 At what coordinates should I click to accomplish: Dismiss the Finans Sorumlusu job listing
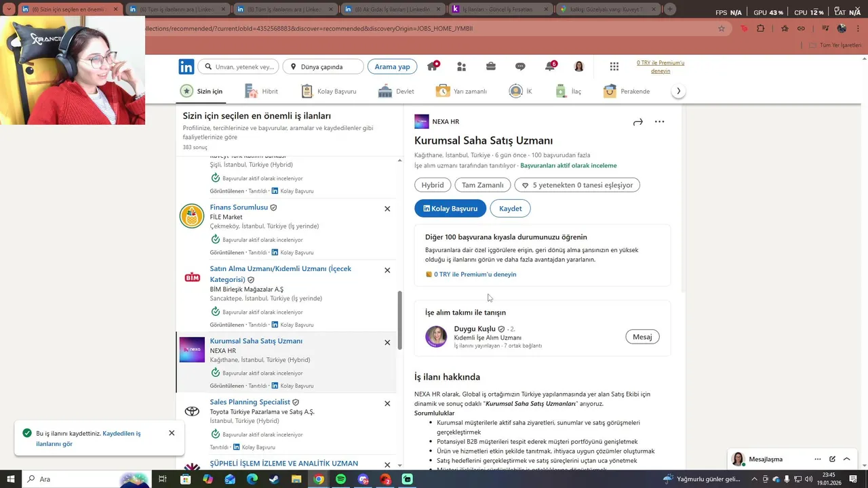pos(387,209)
